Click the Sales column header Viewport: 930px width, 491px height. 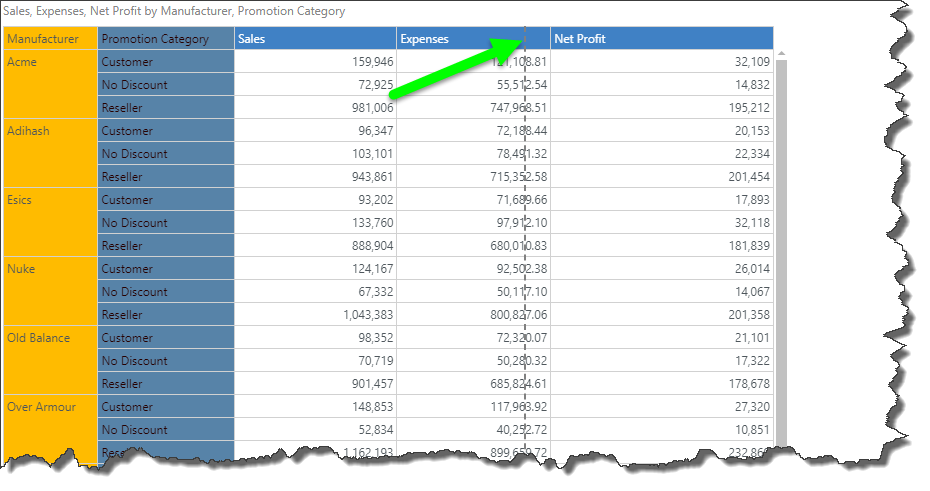pyautogui.click(x=315, y=39)
